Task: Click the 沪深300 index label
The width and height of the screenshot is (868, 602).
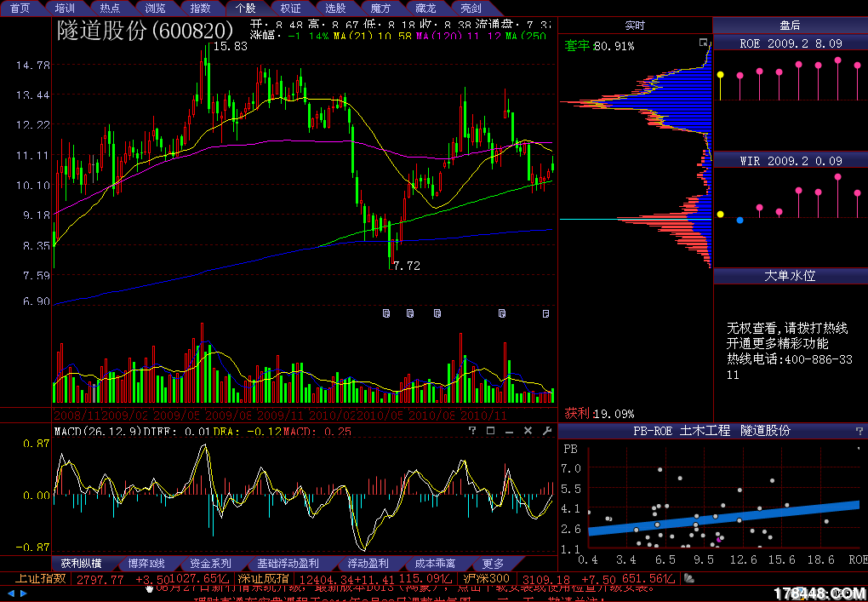Action: point(487,579)
